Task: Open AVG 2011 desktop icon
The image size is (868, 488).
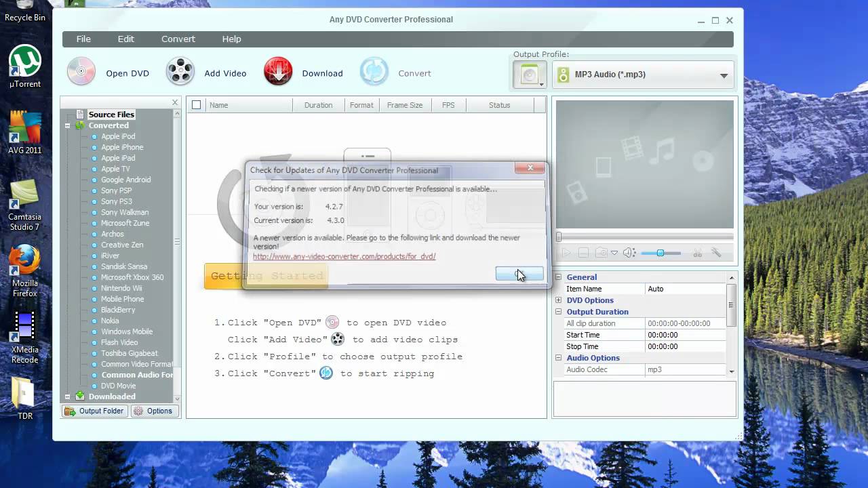Action: click(x=25, y=133)
